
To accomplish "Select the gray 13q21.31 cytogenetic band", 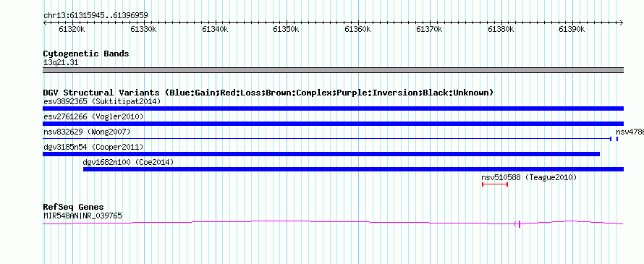I will (x=333, y=70).
